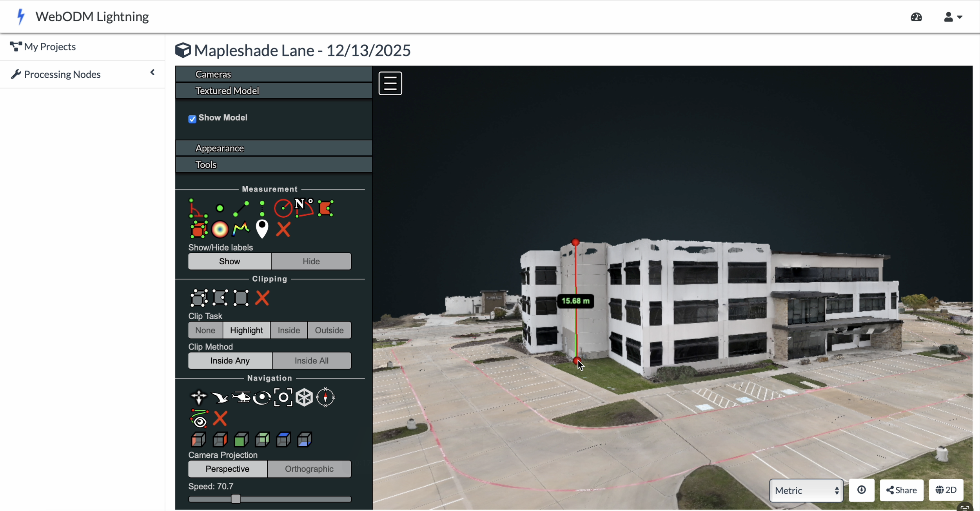Select the height measurement tool
The width and height of the screenshot is (980, 511).
tap(262, 208)
